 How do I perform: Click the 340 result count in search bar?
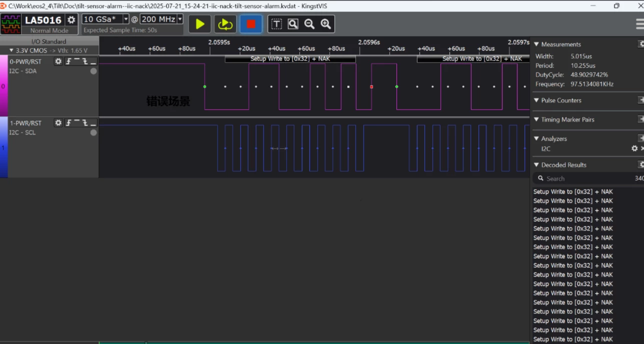coord(639,178)
